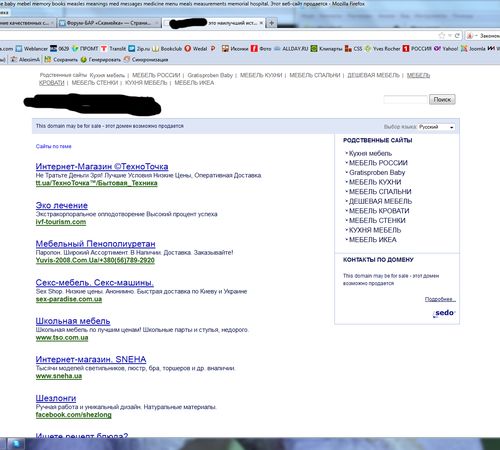500x450 pixels.
Task: Open the URL bar history dropdown arrow
Action: [x=450, y=35]
